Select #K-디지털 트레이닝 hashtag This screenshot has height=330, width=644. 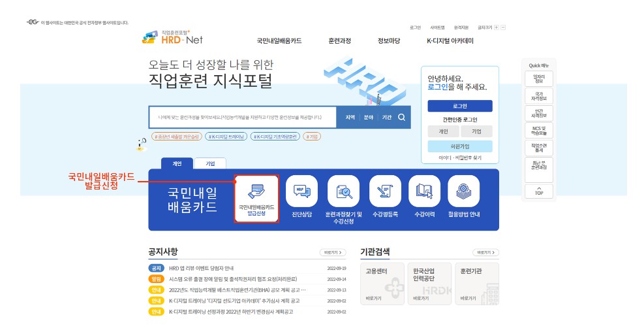[226, 136]
